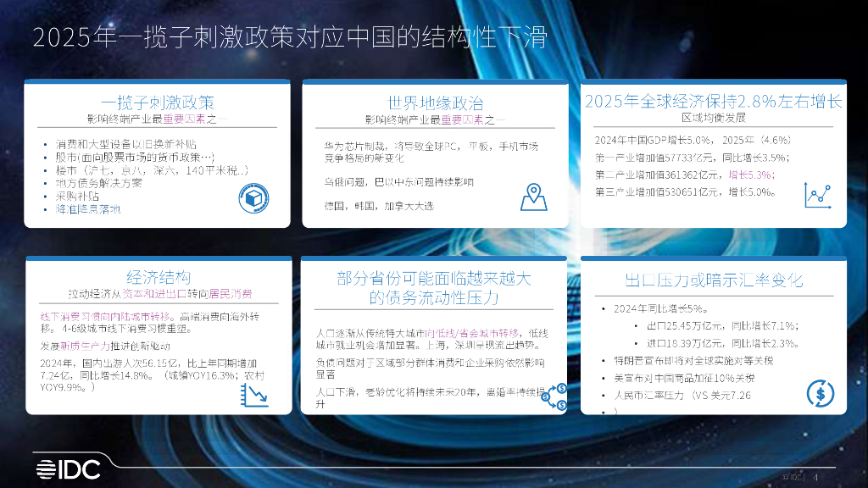Click the bullet 特朗普宣布即将对全球实施对等关税
The image size is (868, 488).
click(693, 361)
